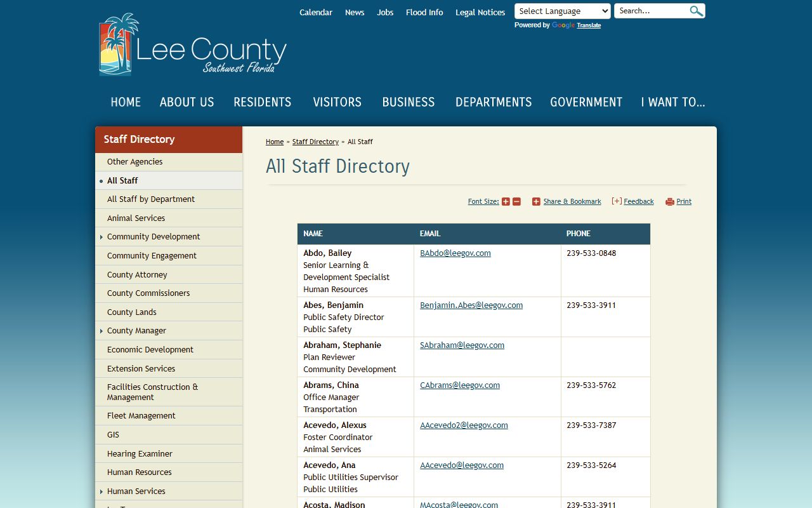Open the BUSINESS menu
The image size is (812, 508).
409,102
